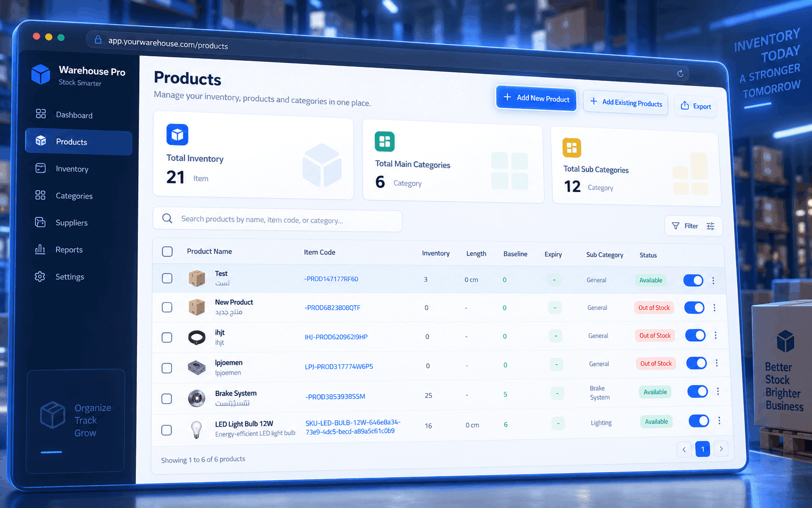Image resolution: width=812 pixels, height=508 pixels.
Task: Open more options for ihjt row
Action: click(x=715, y=335)
